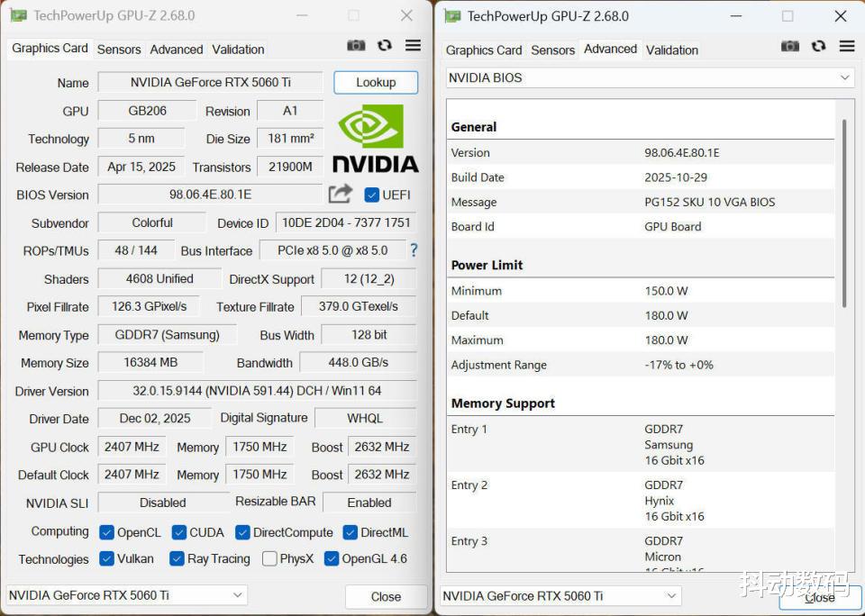This screenshot has width=865, height=616.
Task: Click Memory Size field 16384 MB
Action: click(x=150, y=362)
